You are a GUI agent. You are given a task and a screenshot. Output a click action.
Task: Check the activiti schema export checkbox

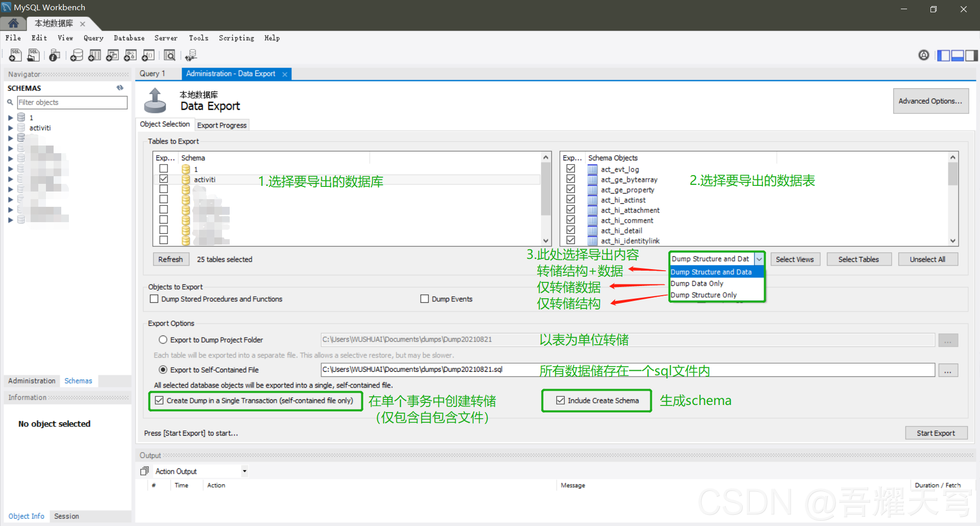[163, 179]
